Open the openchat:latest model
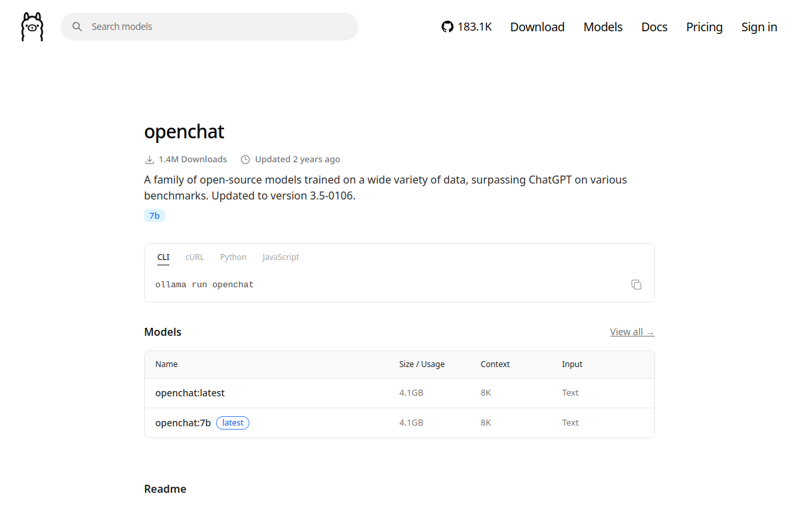The width and height of the screenshot is (798, 532). point(190,393)
